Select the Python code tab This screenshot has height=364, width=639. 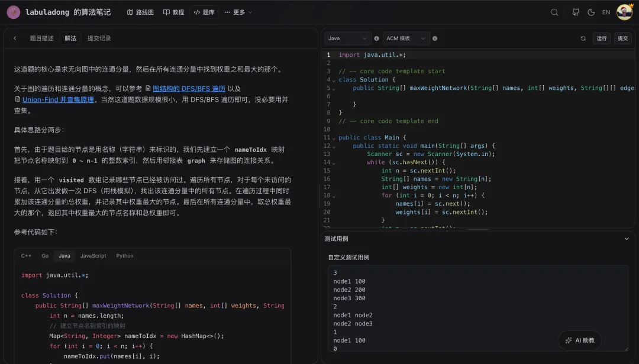pos(124,256)
